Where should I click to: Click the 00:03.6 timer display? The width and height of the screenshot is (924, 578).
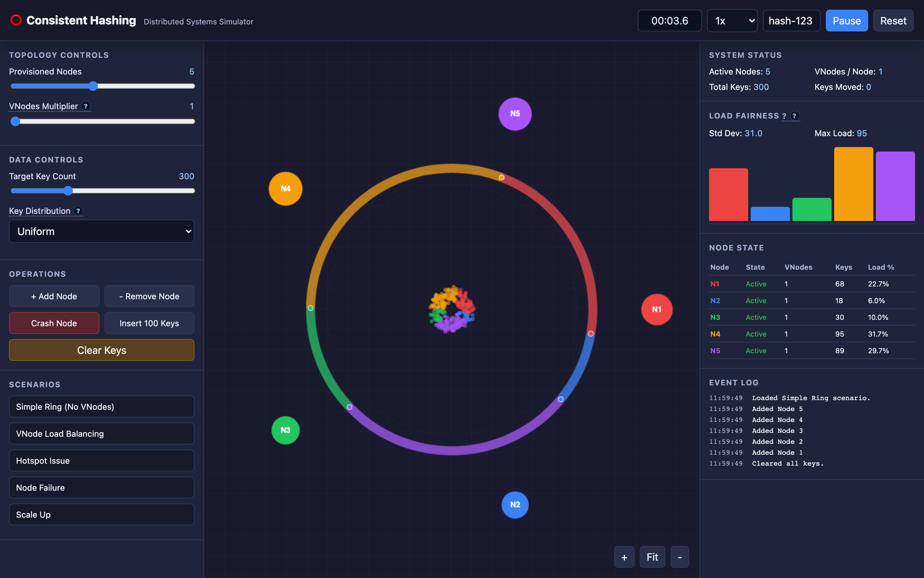(x=670, y=21)
